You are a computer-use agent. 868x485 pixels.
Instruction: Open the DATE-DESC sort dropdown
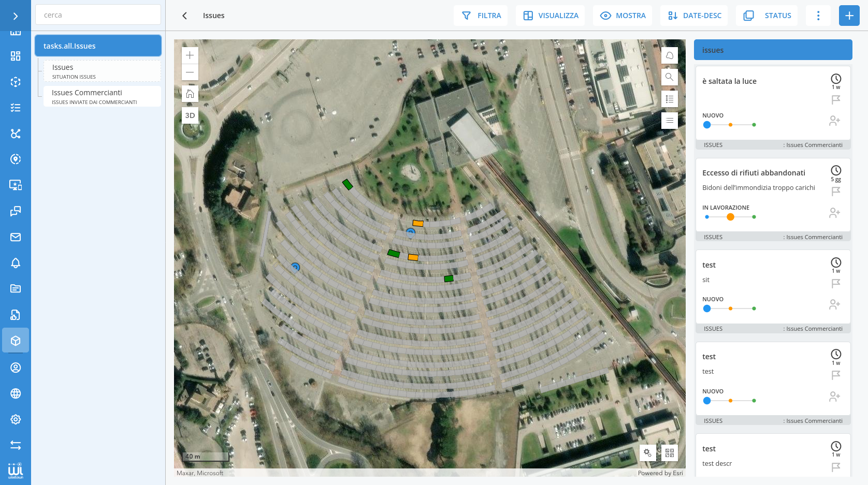694,16
